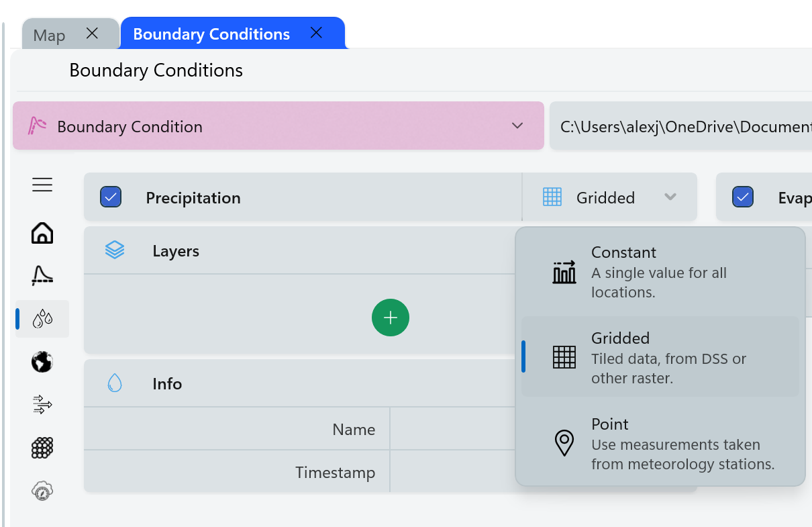
Task: Click the cloud gauge sidebar icon
Action: [42, 491]
